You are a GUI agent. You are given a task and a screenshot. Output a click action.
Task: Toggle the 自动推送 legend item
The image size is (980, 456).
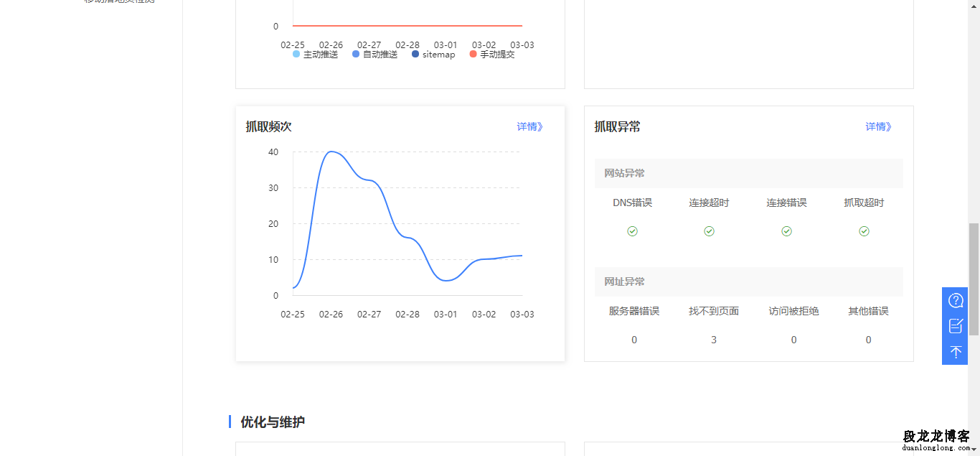[374, 55]
